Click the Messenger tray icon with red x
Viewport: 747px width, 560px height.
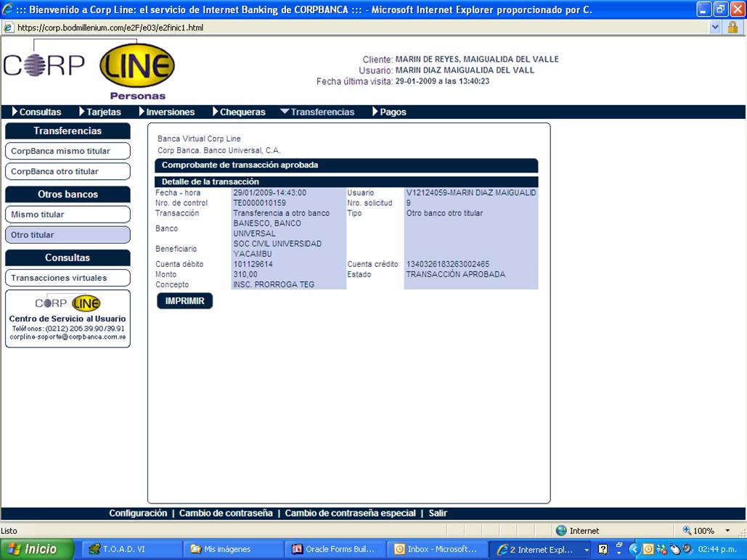661,549
